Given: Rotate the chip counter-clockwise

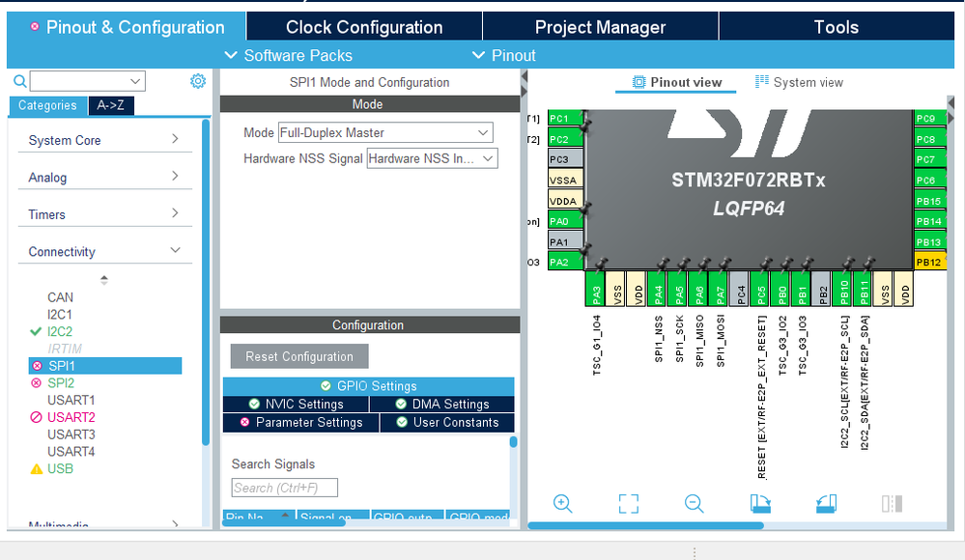Looking at the screenshot, I should [x=827, y=503].
